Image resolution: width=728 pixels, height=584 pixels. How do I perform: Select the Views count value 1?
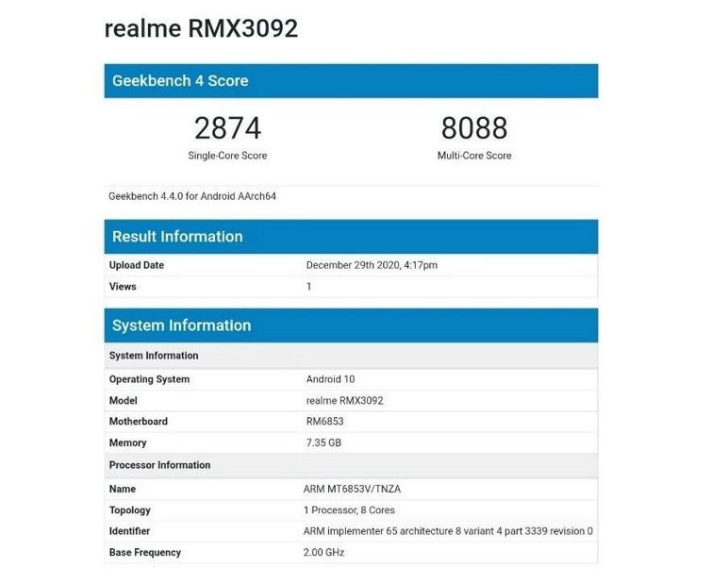[308, 287]
